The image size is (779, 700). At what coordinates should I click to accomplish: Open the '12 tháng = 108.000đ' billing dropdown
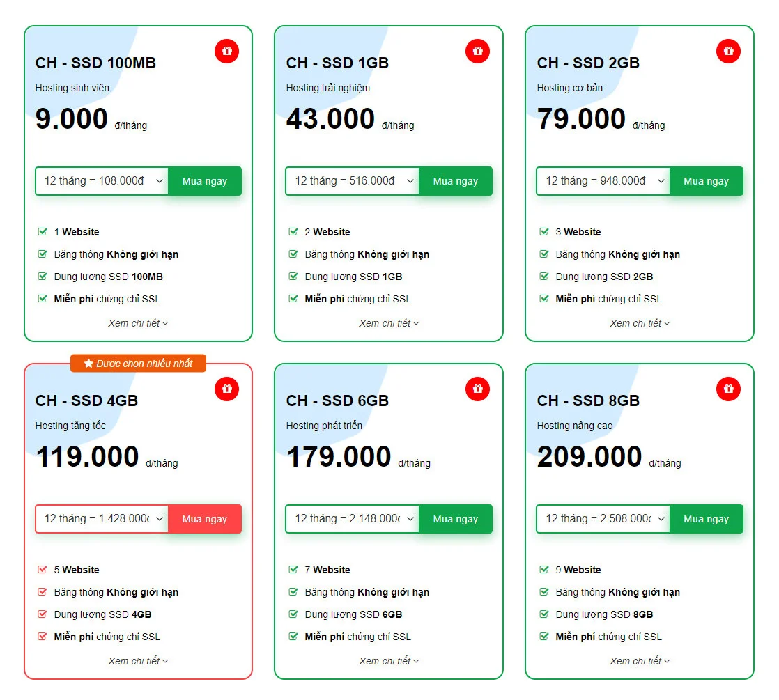click(102, 181)
